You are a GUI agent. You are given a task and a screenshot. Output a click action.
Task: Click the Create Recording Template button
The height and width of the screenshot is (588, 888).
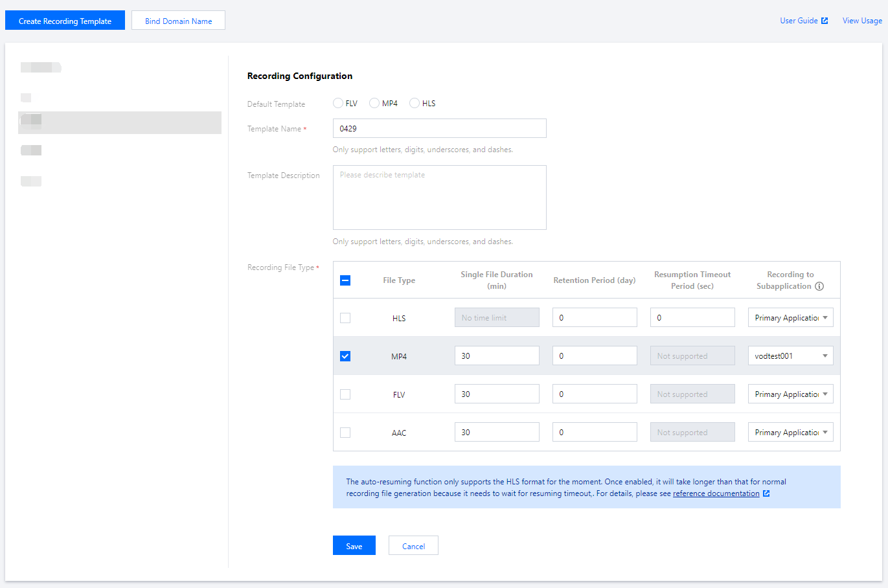coord(65,20)
